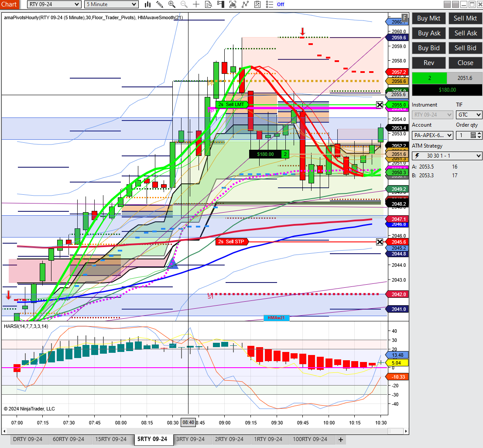Cancel the Sell LMT order with X
Viewport: 483px width, 448px height.
(380, 105)
